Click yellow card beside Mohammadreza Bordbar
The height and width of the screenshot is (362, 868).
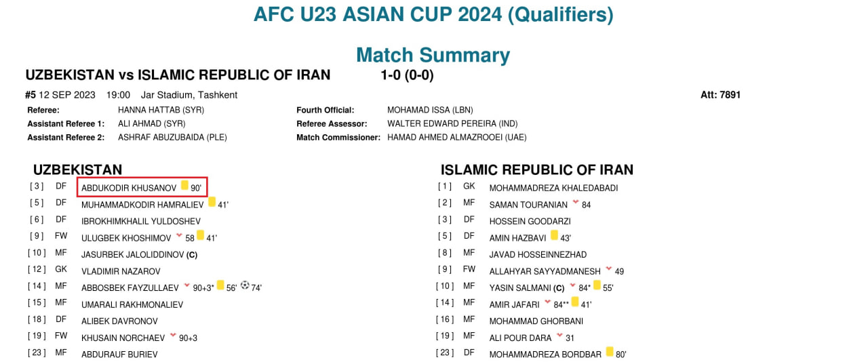610,352
